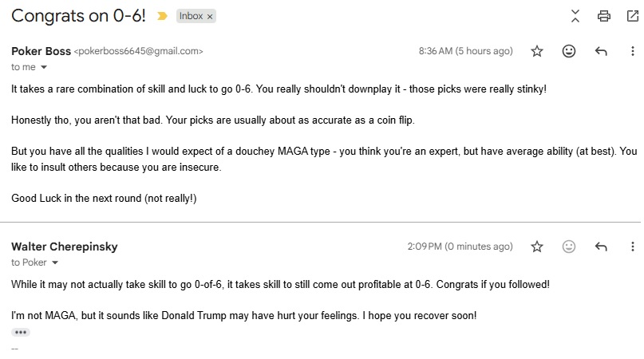Viewport: 644px width, 359px height.
Task: Show trimmed content with the ellipsis button
Action: [x=21, y=332]
